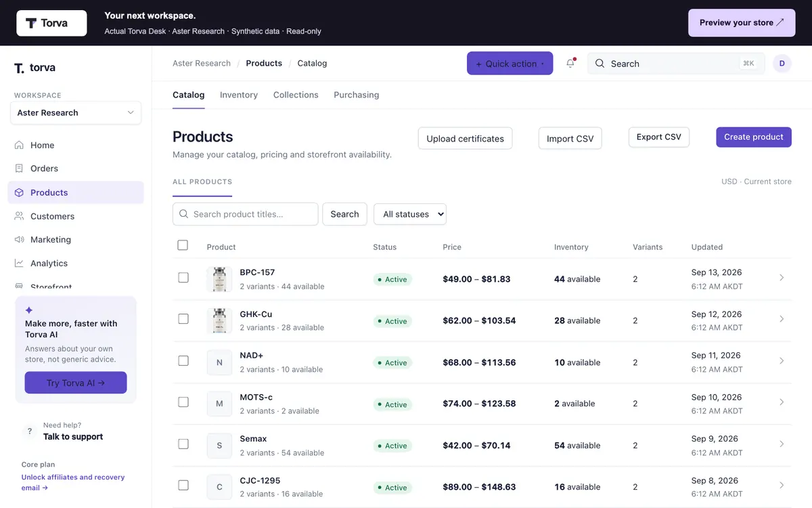Click the torva logo in the sidebar
812x508 pixels.
[35, 68]
